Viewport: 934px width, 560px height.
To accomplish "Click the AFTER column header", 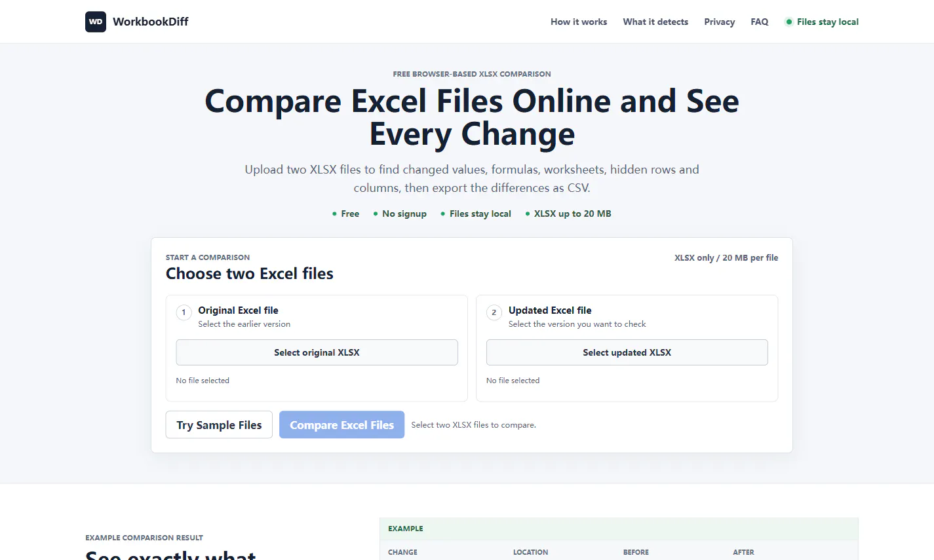I will click(743, 552).
